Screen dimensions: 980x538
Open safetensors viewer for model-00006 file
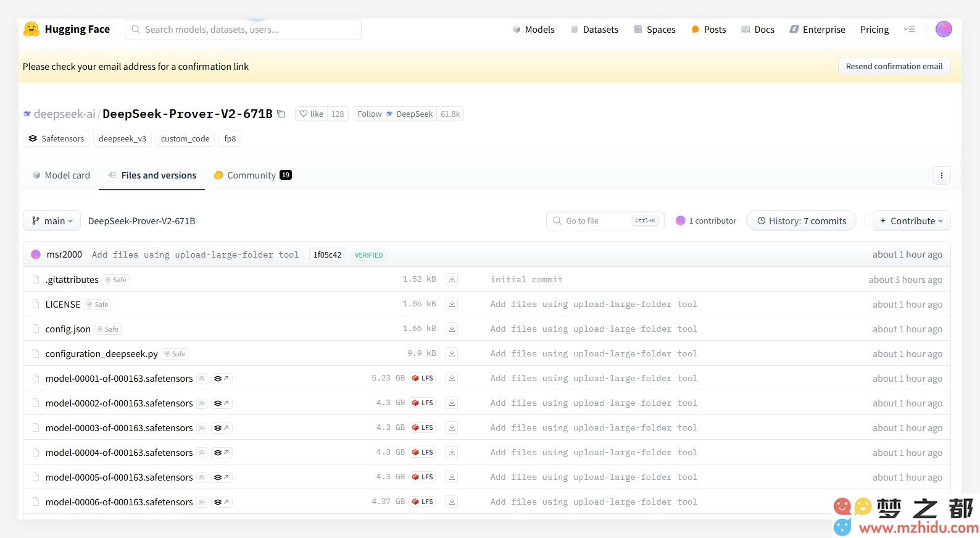click(x=221, y=502)
